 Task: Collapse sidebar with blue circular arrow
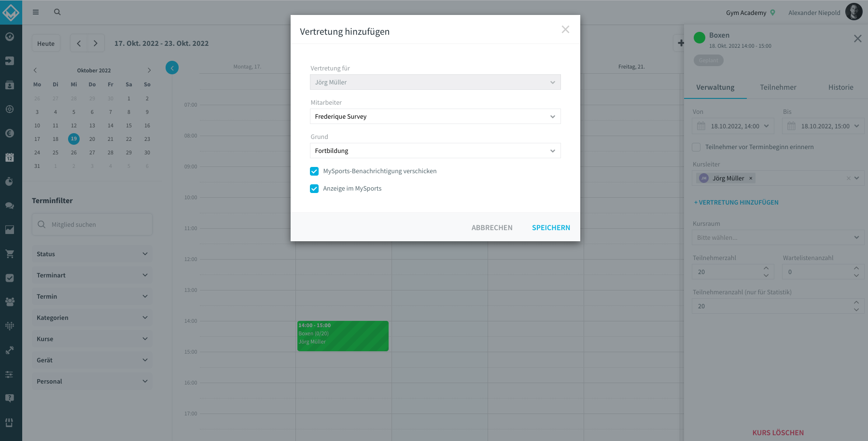[x=172, y=68]
